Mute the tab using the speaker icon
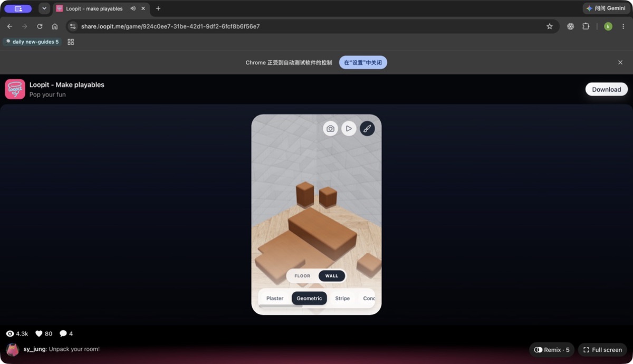 pos(133,8)
